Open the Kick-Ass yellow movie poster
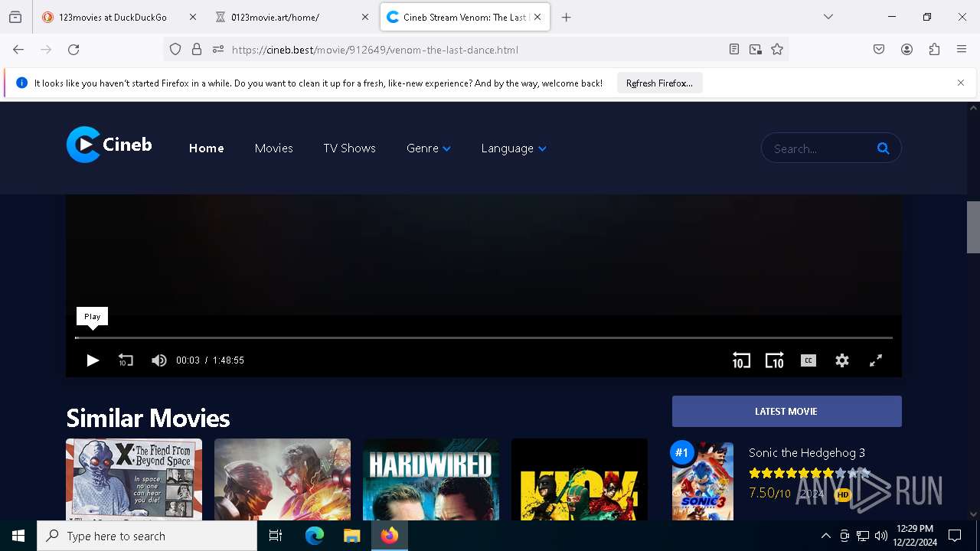This screenshot has height=551, width=980. [x=580, y=479]
